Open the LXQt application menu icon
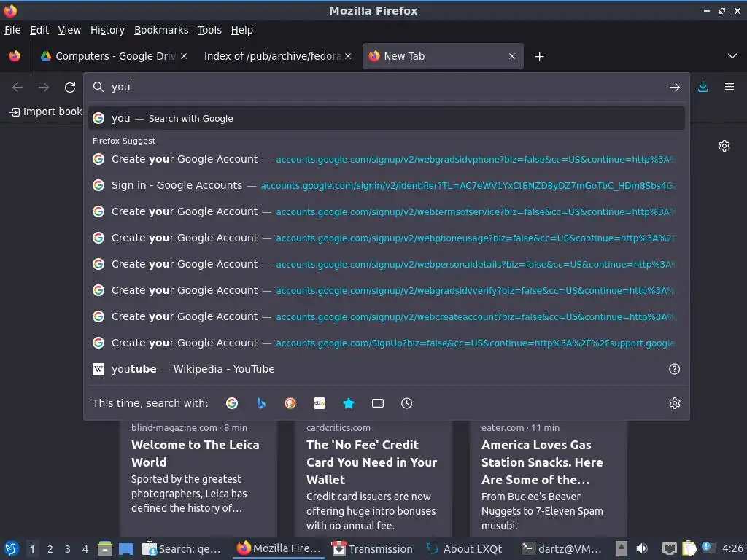This screenshot has width=747, height=560. click(x=12, y=548)
